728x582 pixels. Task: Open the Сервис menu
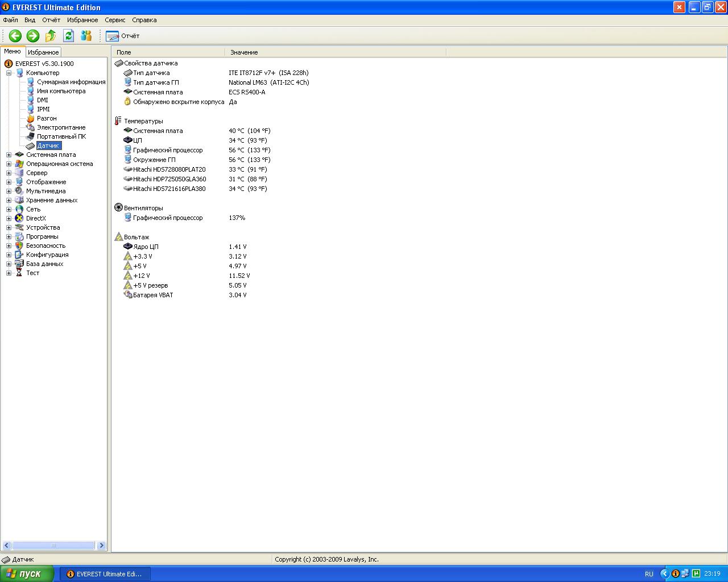pos(115,20)
